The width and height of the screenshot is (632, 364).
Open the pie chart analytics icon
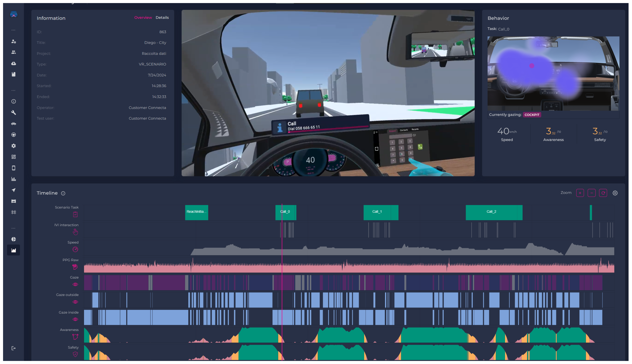(x=14, y=239)
